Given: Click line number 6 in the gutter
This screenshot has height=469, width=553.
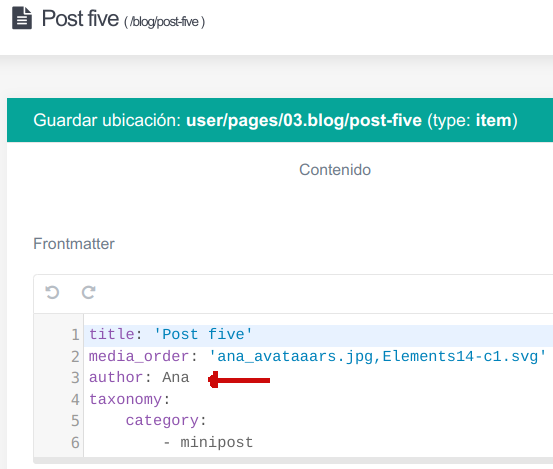Looking at the screenshot, I should 75,443.
